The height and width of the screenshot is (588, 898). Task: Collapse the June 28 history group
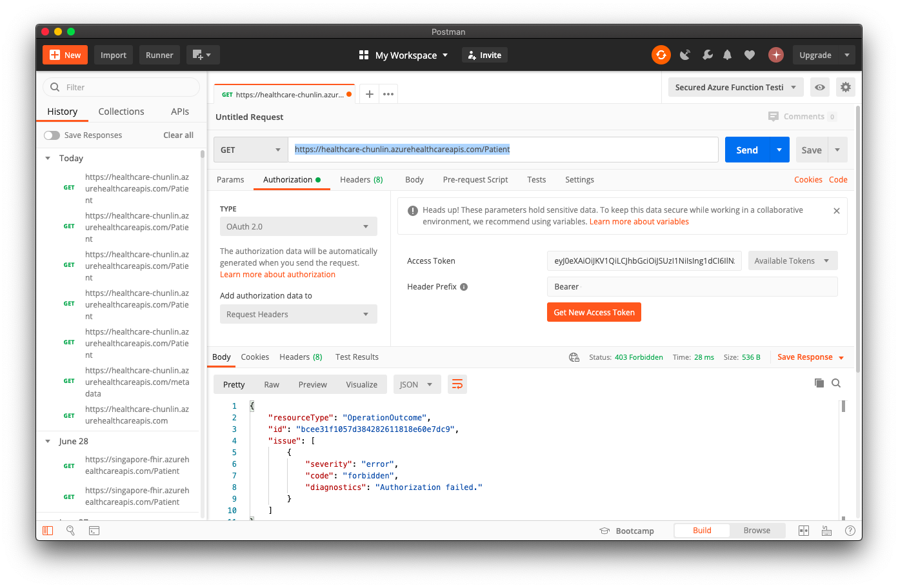point(48,441)
